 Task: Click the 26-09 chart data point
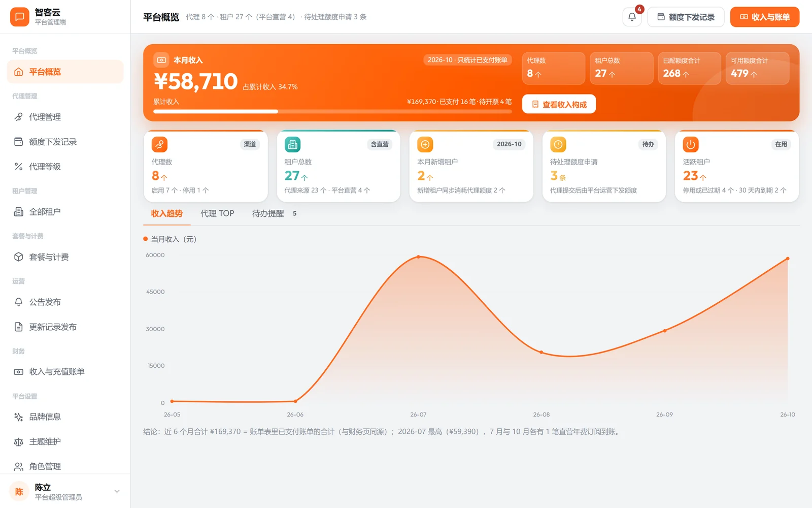click(x=665, y=331)
